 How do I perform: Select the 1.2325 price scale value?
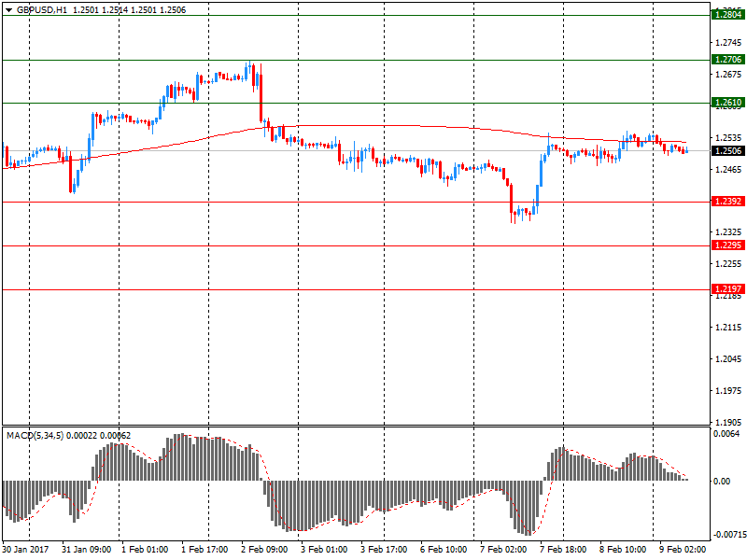[x=728, y=231]
